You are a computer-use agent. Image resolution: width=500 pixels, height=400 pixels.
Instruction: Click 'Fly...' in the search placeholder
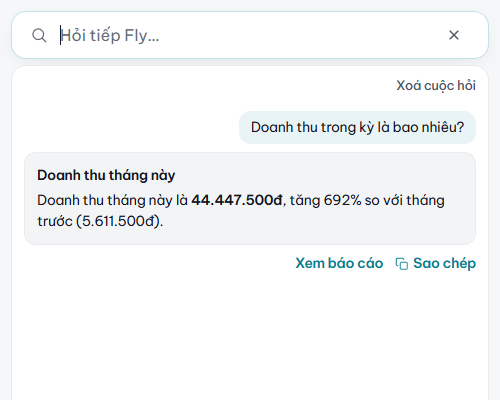(142, 36)
